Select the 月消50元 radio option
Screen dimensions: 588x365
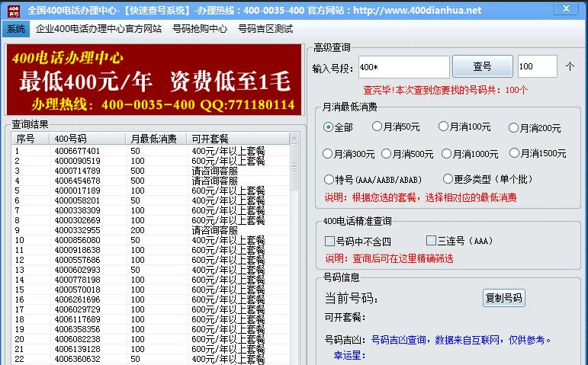(x=377, y=126)
